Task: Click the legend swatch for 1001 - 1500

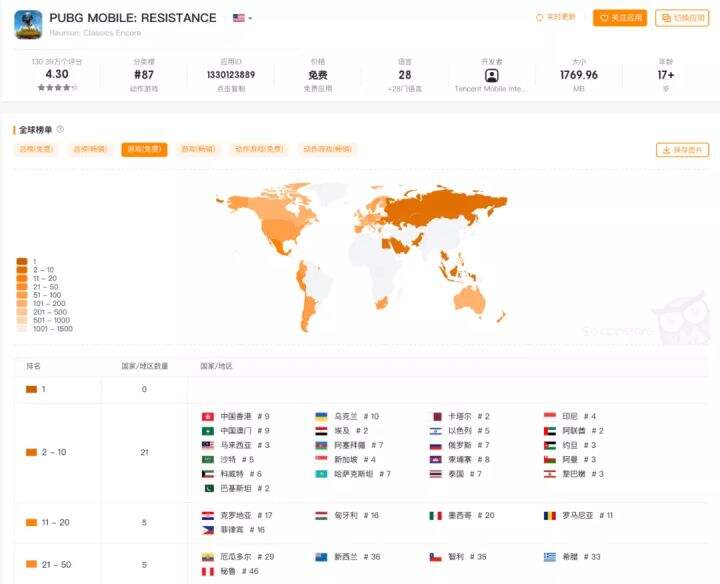Action: coord(22,328)
